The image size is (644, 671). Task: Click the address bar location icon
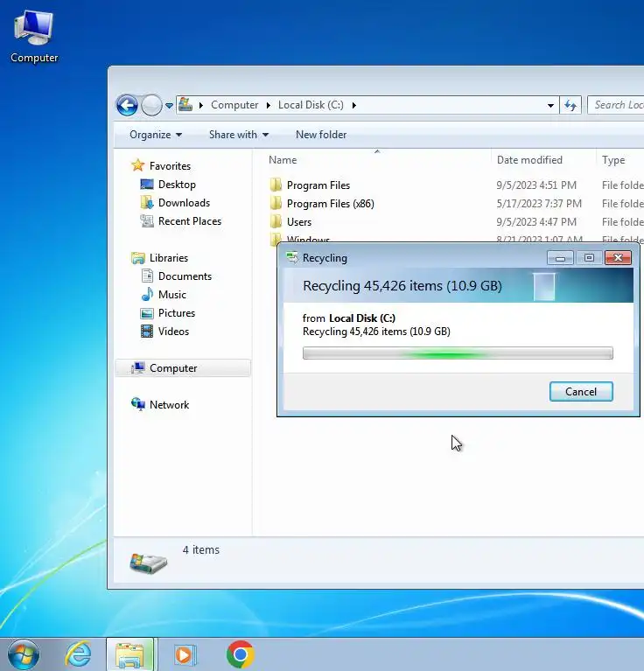185,105
